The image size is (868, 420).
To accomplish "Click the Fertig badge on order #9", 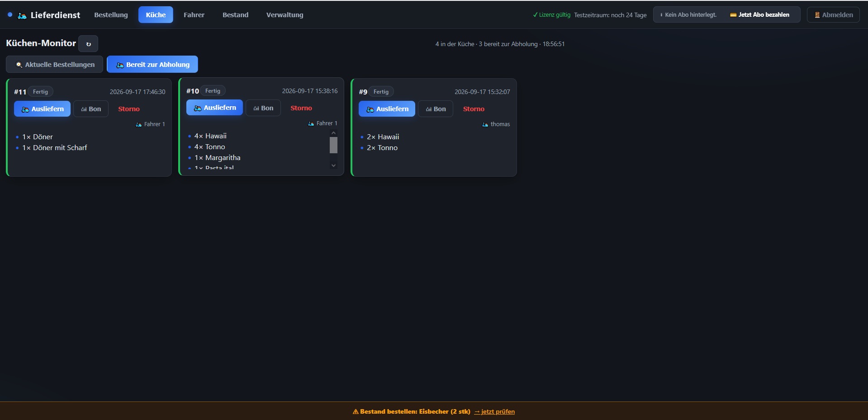I will [x=381, y=92].
